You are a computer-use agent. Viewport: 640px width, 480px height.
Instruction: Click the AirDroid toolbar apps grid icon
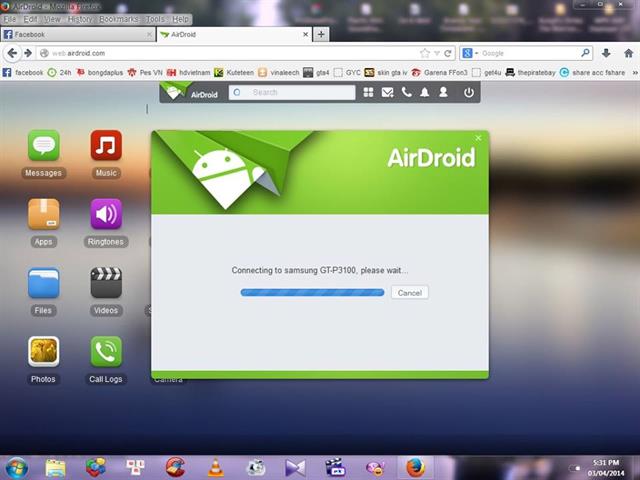pyautogui.click(x=368, y=92)
